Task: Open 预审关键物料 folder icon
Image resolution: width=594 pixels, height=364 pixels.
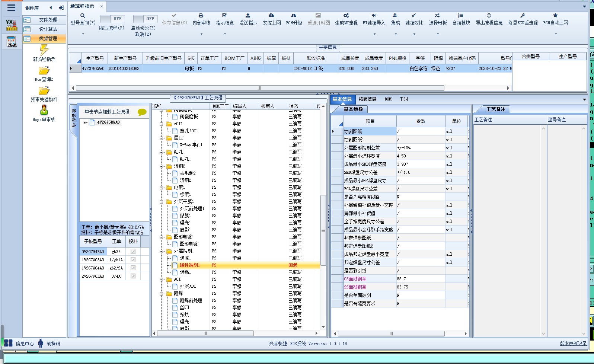Action: [44, 90]
